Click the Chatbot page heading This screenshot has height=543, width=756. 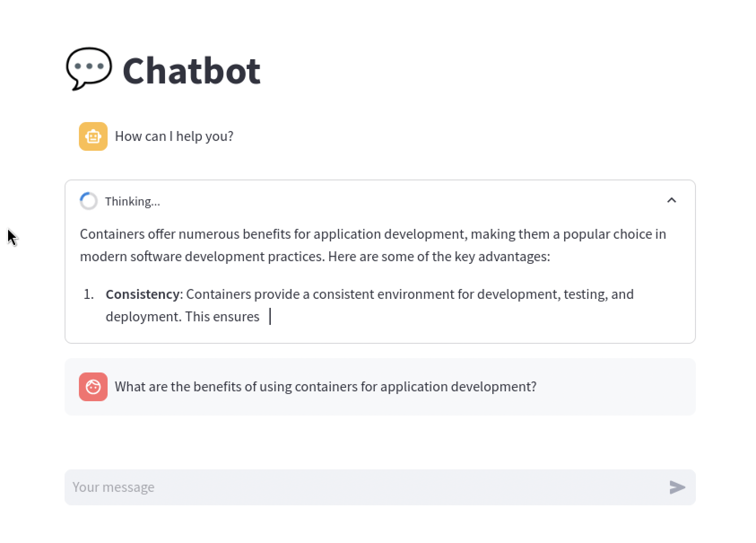tap(191, 71)
